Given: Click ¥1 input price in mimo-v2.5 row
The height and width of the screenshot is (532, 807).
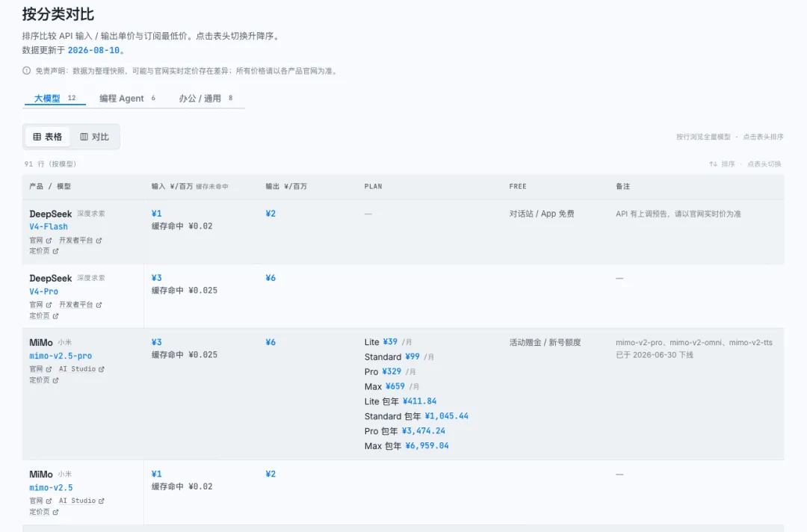Looking at the screenshot, I should click(x=156, y=474).
